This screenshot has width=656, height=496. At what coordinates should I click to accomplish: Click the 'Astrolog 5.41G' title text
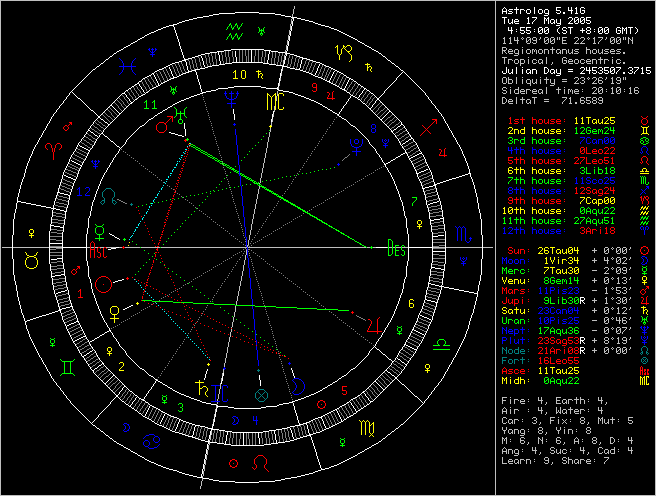coord(543,11)
